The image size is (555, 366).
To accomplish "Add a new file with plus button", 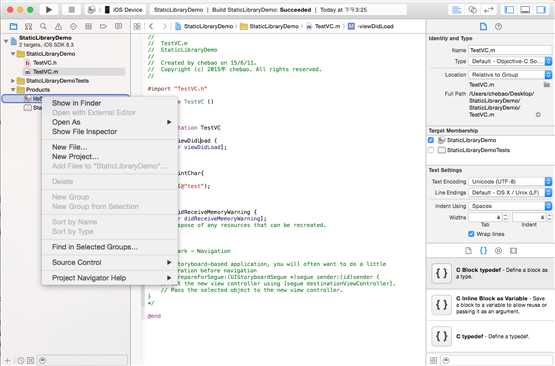I will coord(8,361).
